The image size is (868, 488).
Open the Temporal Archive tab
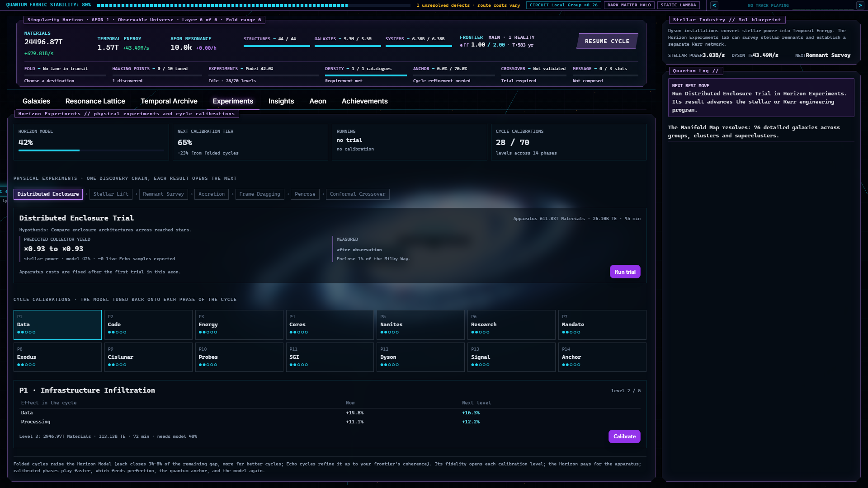169,101
